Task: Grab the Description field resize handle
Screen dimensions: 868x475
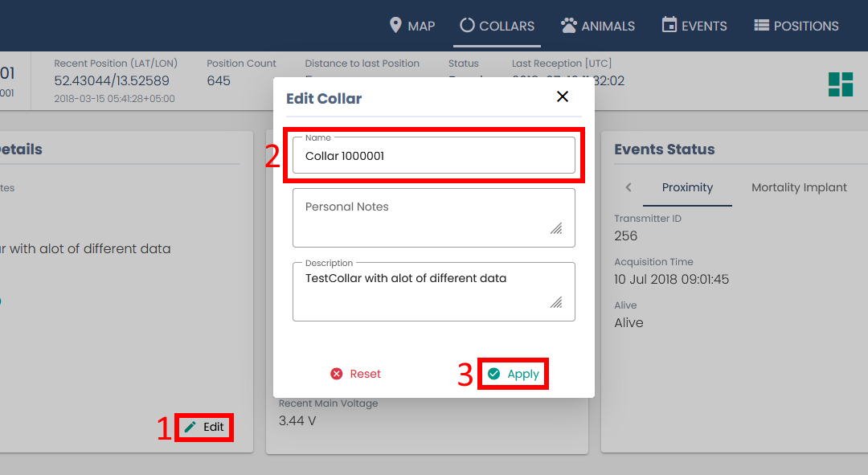Action: (556, 302)
